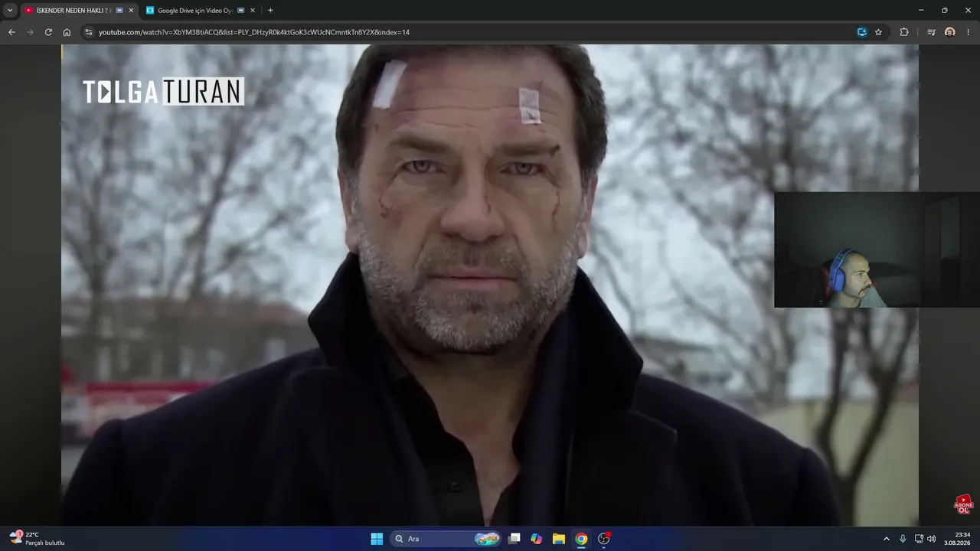This screenshot has height=551, width=980.
Task: Show hidden system tray icons
Action: pos(887,539)
